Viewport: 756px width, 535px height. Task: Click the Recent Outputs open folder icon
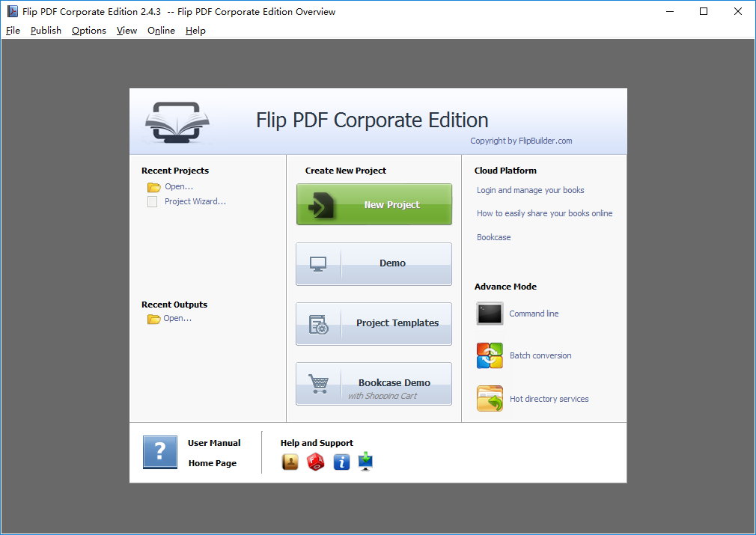click(153, 319)
